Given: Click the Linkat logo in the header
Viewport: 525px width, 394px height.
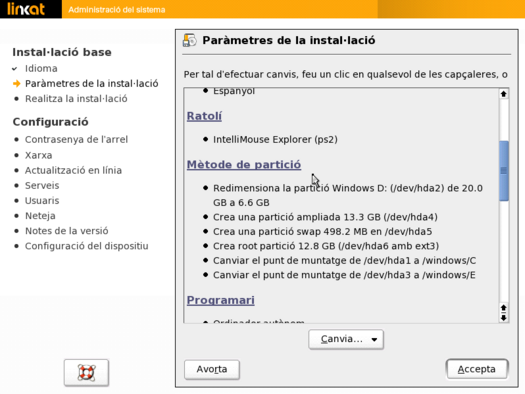Looking at the screenshot, I should click(x=26, y=9).
